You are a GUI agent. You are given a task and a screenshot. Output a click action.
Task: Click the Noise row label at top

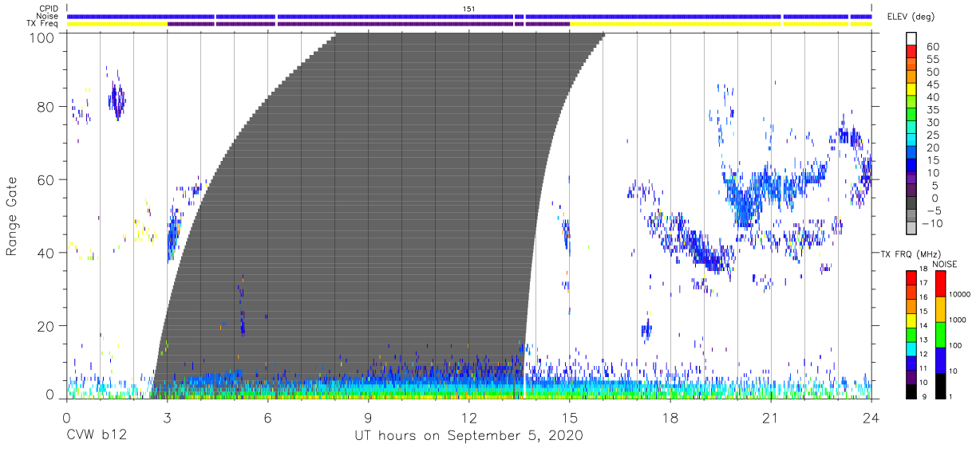(x=48, y=16)
